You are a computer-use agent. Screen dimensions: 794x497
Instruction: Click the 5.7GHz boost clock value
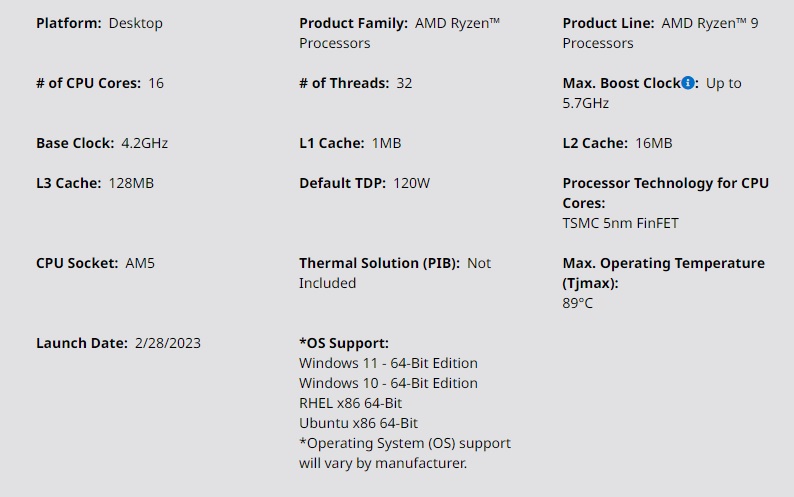585,103
